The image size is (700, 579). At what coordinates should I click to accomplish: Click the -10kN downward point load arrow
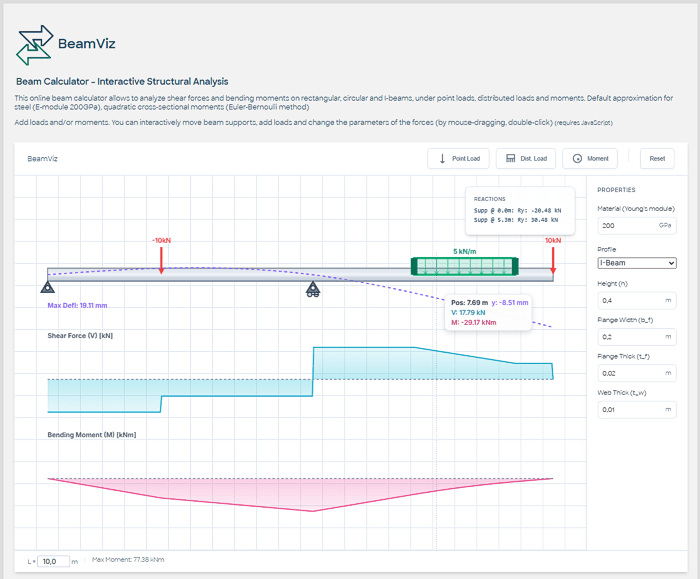tap(161, 258)
